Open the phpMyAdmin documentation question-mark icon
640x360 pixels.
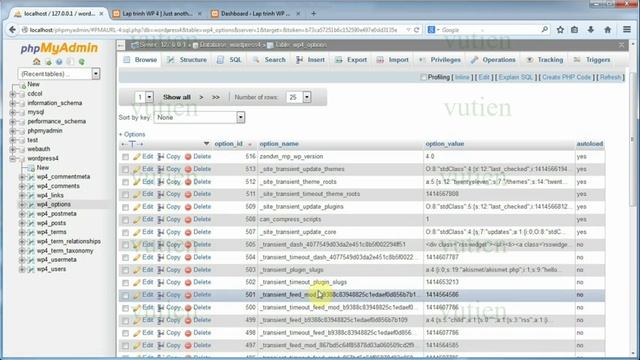(59, 62)
